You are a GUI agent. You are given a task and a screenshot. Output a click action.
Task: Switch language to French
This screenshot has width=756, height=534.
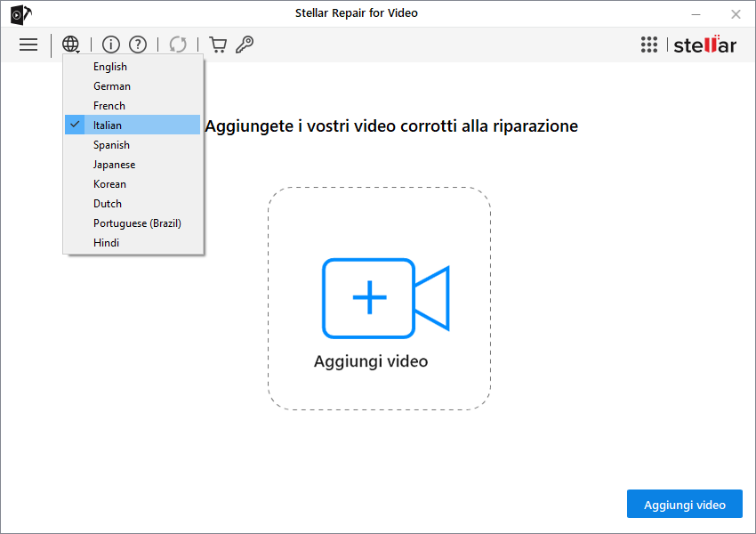[133, 106]
